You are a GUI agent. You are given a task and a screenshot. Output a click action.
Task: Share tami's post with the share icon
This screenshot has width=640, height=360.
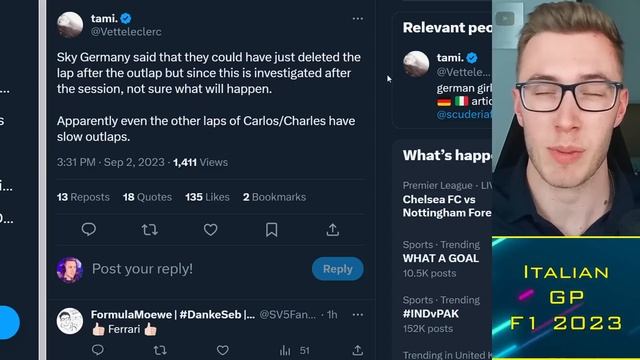[333, 230]
